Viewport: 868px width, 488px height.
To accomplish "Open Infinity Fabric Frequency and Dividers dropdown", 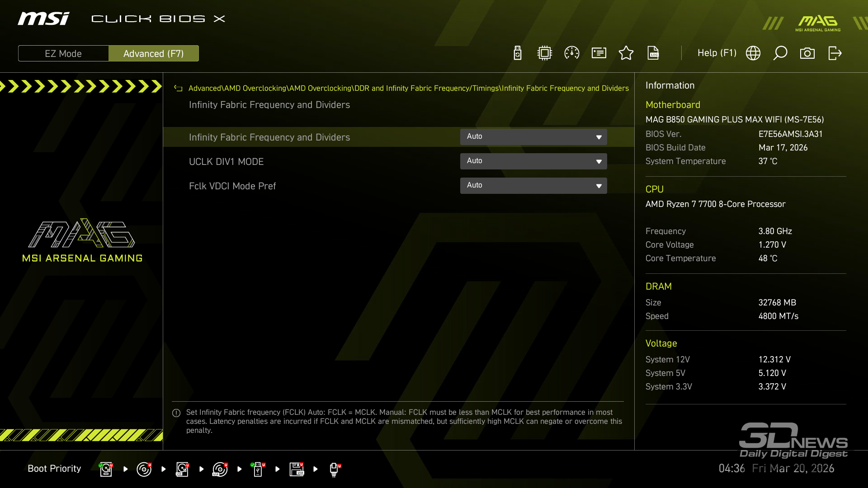I will tap(533, 137).
